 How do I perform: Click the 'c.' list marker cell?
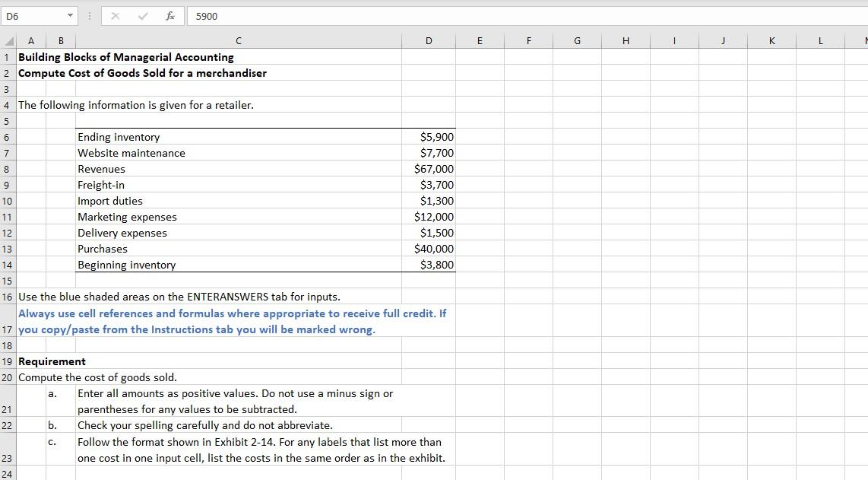[61, 450]
